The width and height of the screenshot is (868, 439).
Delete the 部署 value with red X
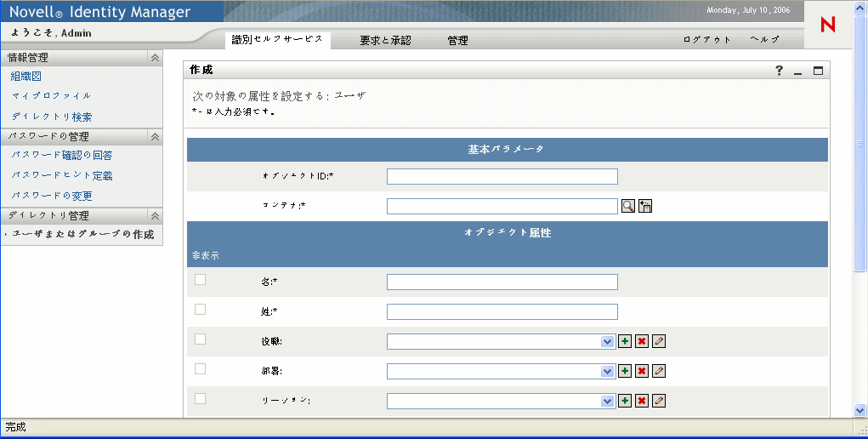(642, 371)
